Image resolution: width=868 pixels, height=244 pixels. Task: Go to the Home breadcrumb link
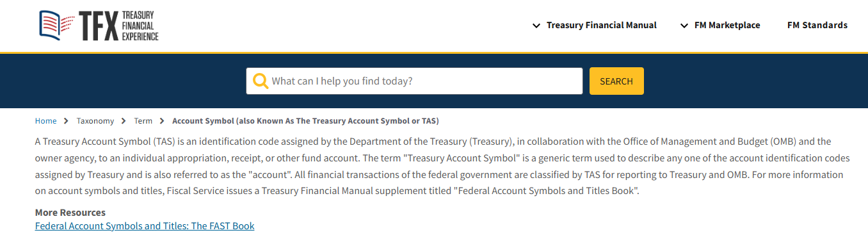45,121
